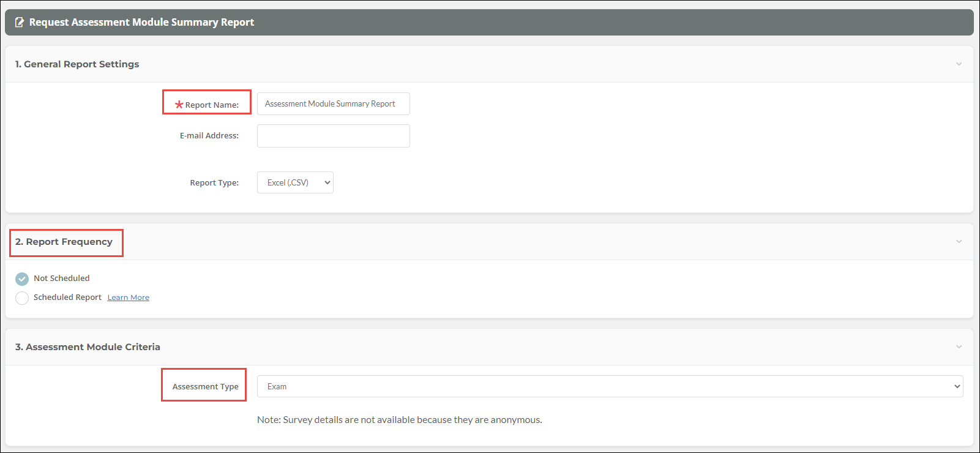Viewport: 980px width, 453px height.
Task: Collapse the Report Frequency section chevron
Action: click(959, 242)
